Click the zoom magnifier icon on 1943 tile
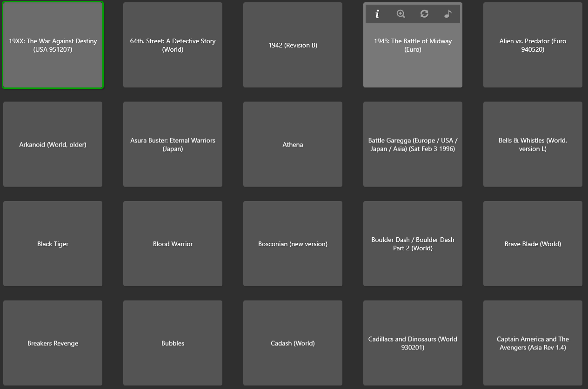 click(401, 14)
